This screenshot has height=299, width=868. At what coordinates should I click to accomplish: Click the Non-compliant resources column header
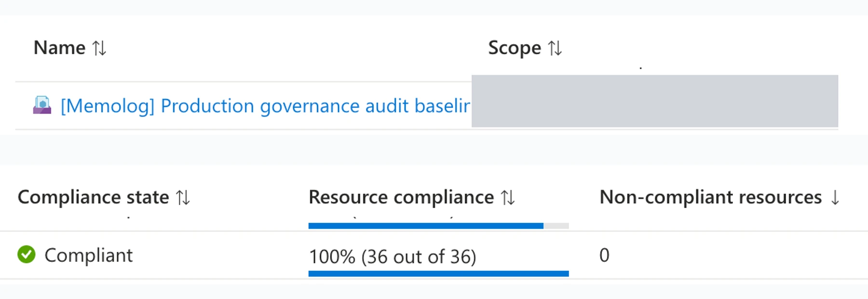coord(711,197)
